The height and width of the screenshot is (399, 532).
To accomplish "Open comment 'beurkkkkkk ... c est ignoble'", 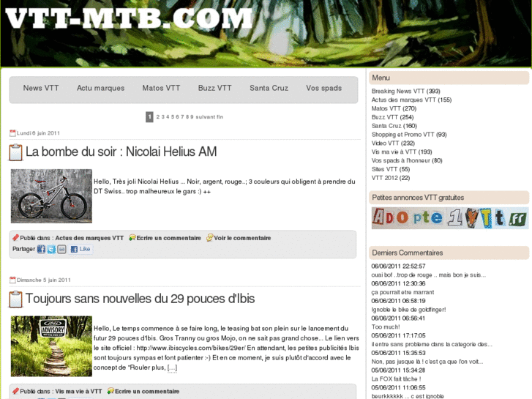I will click(408, 396).
